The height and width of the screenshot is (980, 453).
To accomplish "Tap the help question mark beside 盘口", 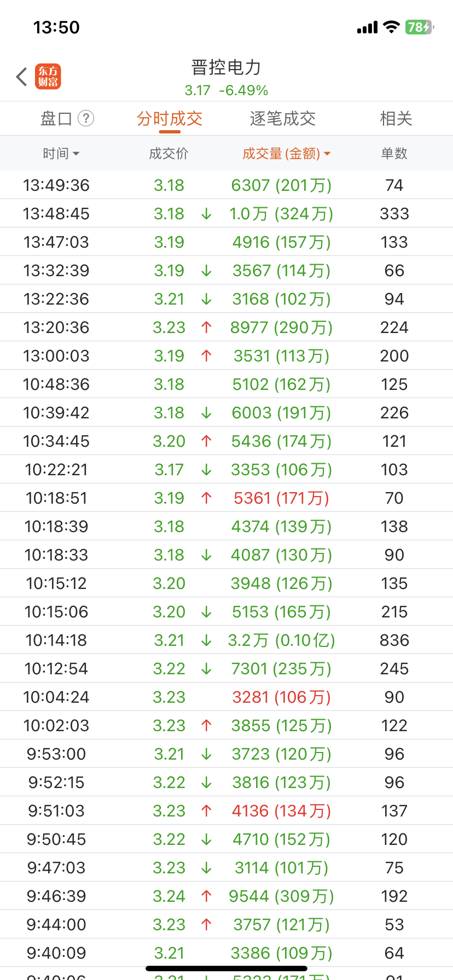I will [x=86, y=118].
